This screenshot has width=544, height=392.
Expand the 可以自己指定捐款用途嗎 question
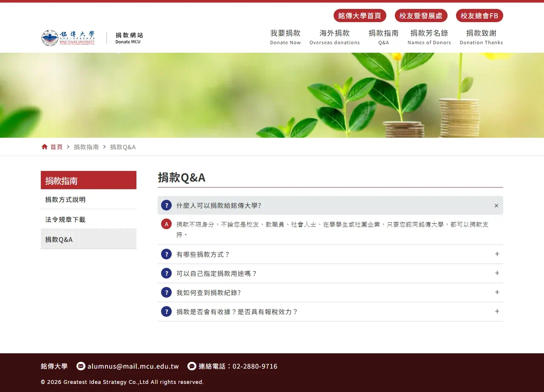pos(497,273)
